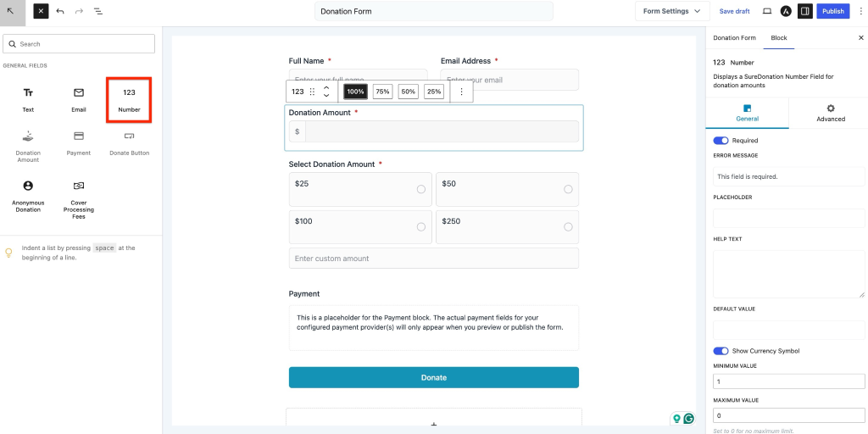Move the Number block down
Image resolution: width=868 pixels, height=434 pixels.
(326, 96)
